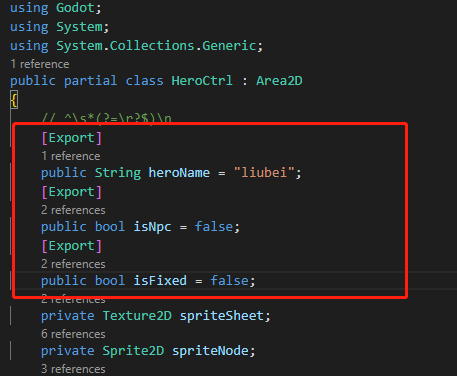Click the "1 reference" CodeLens above HeroCtrl class
The image size is (457, 376).
40,64
